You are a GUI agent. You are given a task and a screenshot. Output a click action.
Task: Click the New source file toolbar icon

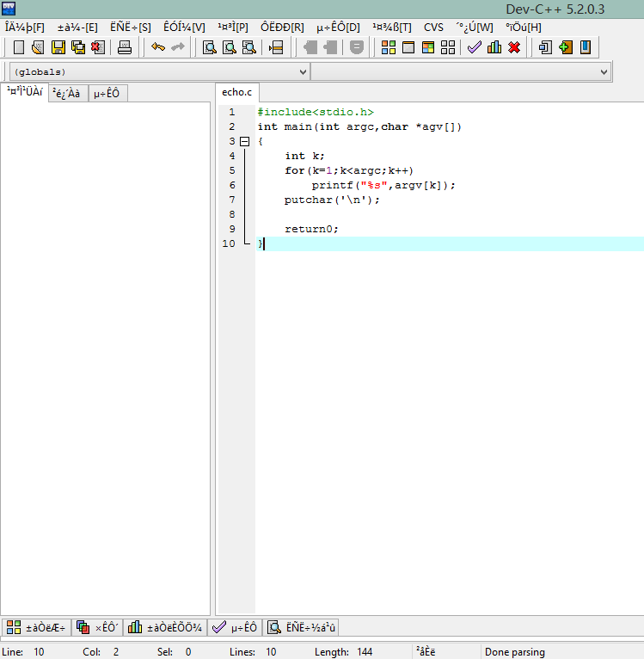[x=18, y=47]
